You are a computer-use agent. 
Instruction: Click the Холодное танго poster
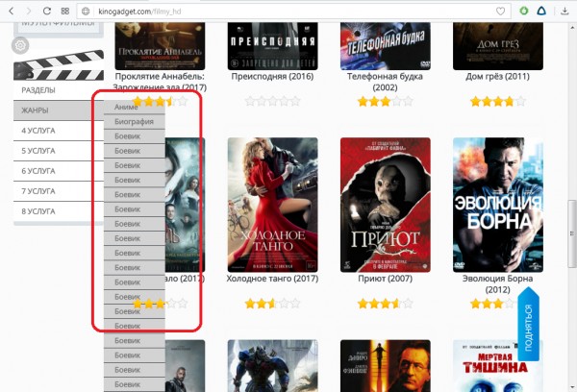273,205
